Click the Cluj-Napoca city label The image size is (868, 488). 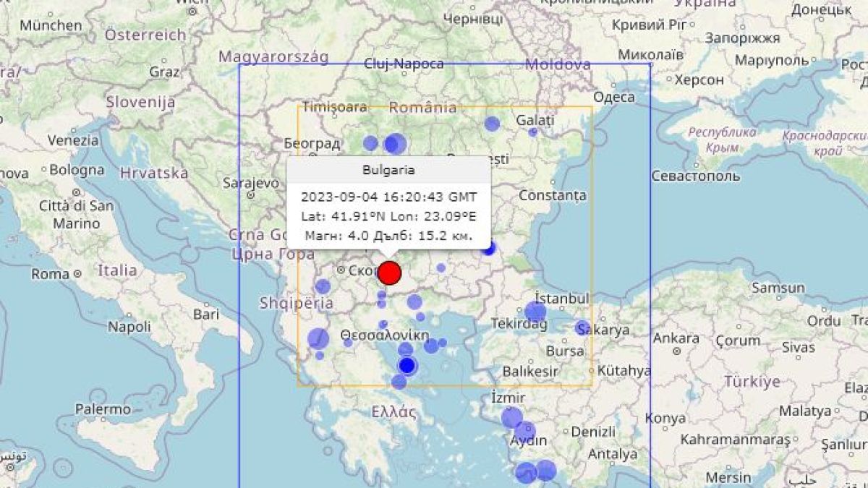click(404, 64)
